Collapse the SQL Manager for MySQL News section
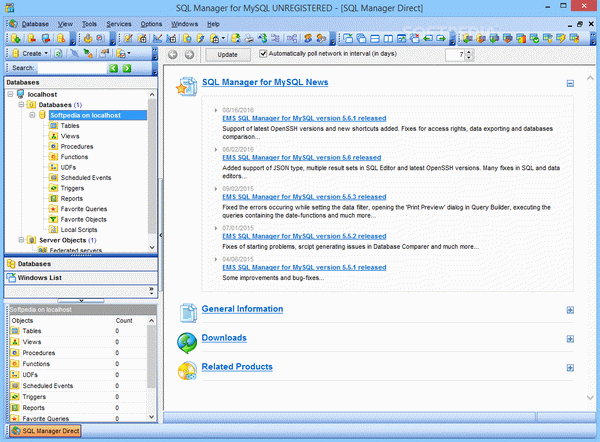 [570, 83]
